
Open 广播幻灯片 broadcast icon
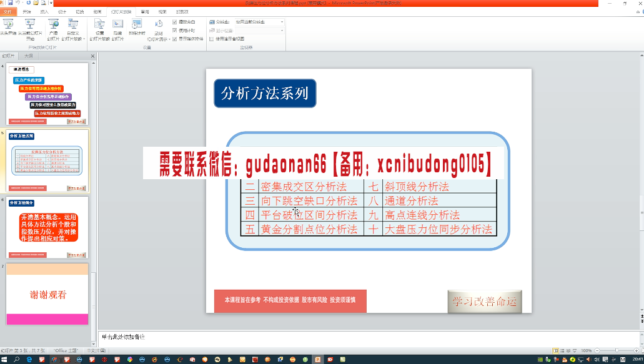[54, 27]
